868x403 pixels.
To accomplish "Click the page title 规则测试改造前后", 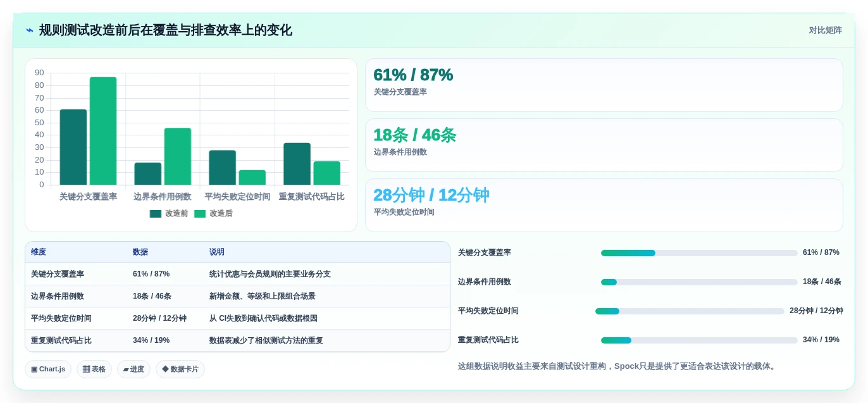I will tap(166, 30).
